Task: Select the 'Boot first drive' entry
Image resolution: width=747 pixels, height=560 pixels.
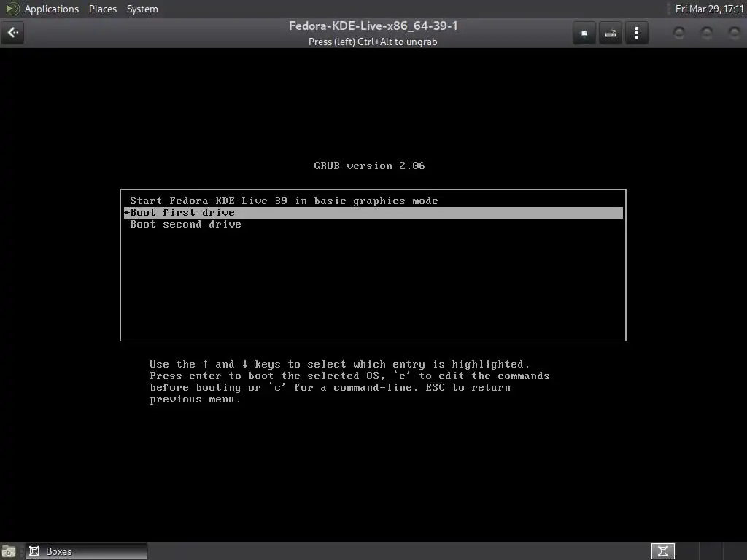Action: (373, 213)
